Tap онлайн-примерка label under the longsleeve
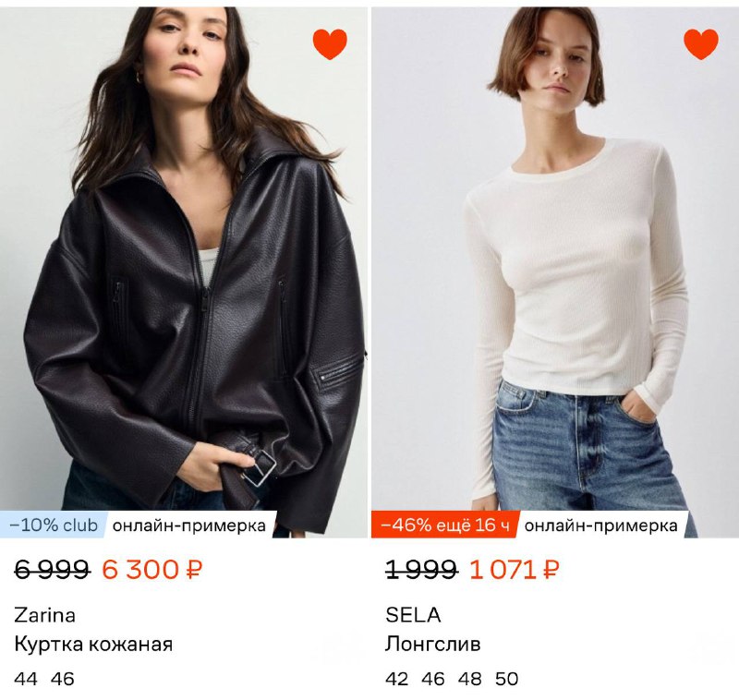 click(x=600, y=525)
